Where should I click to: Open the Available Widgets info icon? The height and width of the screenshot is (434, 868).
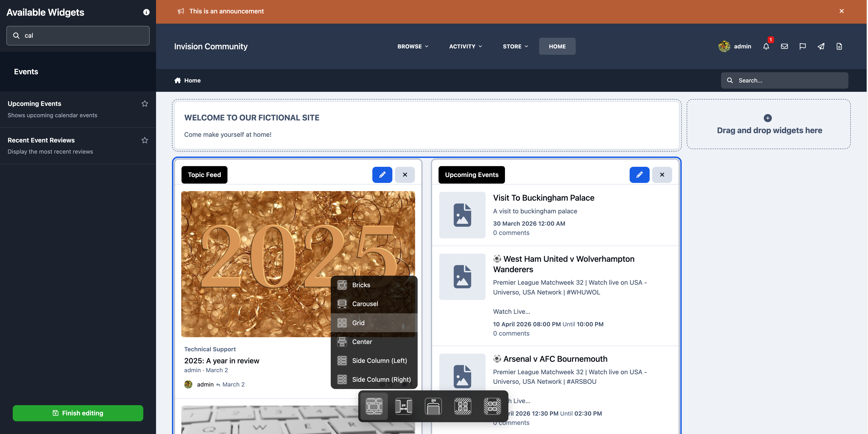(x=146, y=12)
